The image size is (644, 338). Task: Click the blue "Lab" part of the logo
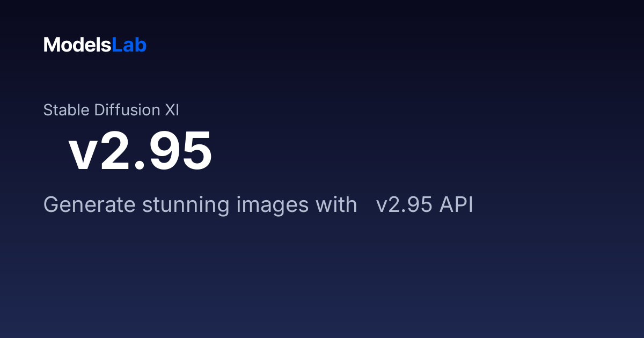point(129,45)
